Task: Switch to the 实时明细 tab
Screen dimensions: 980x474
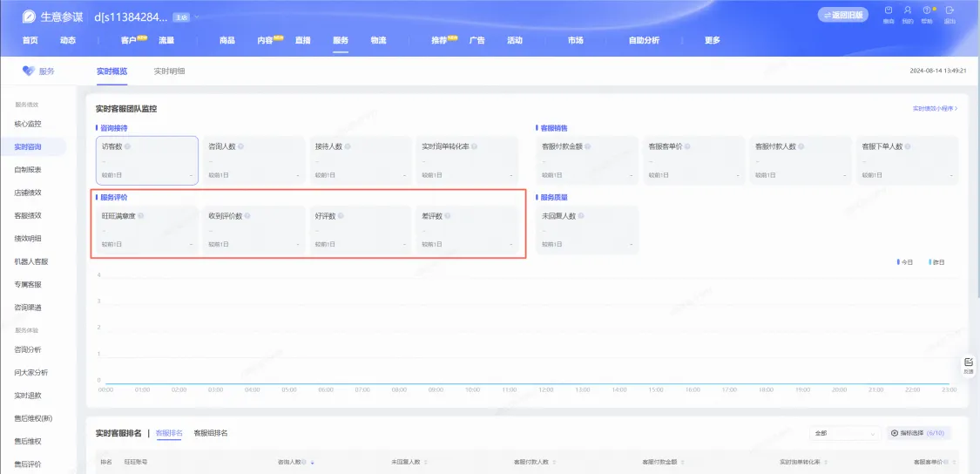Action: click(x=169, y=71)
